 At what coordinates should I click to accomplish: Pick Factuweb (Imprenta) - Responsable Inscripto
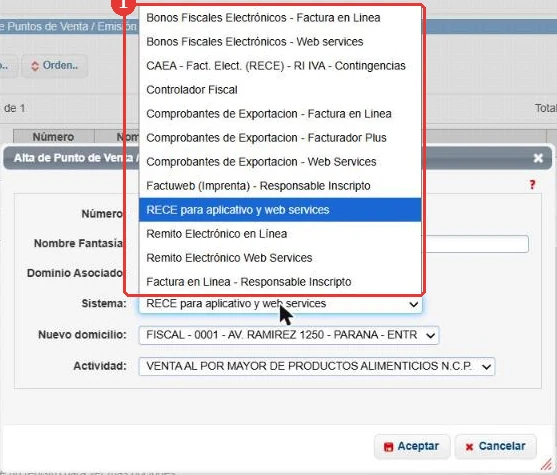coord(280,186)
